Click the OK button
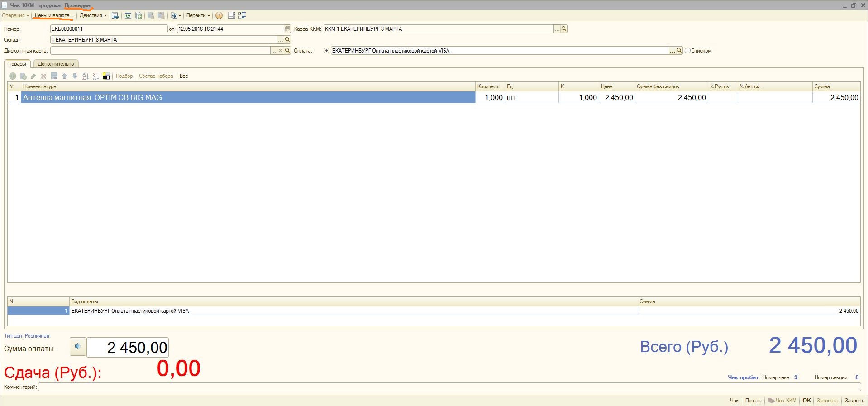The image size is (868, 406). tap(806, 401)
